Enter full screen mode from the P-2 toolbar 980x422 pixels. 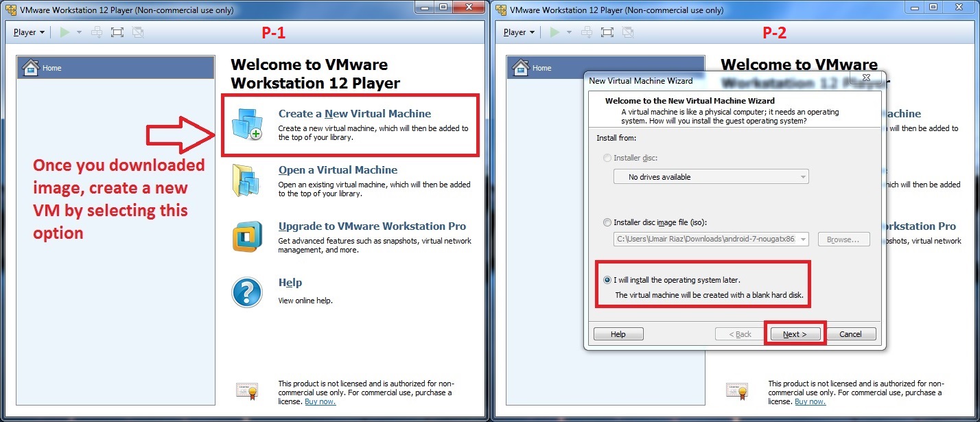[x=607, y=32]
